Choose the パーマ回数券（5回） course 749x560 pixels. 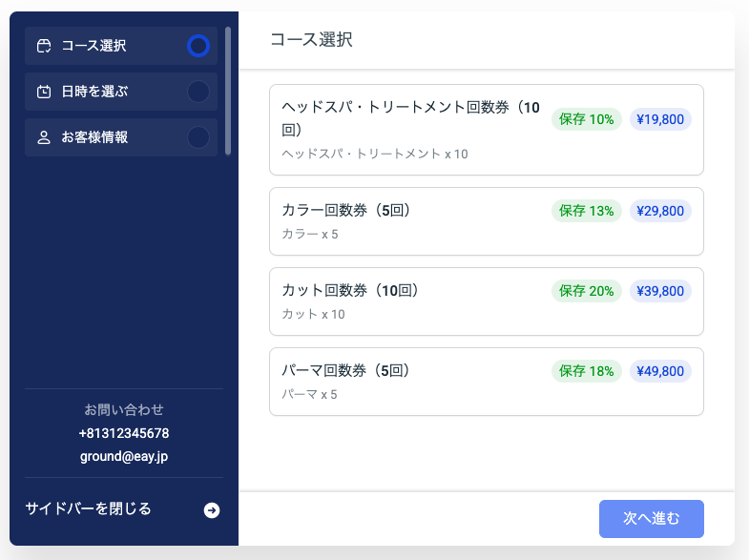point(410,382)
